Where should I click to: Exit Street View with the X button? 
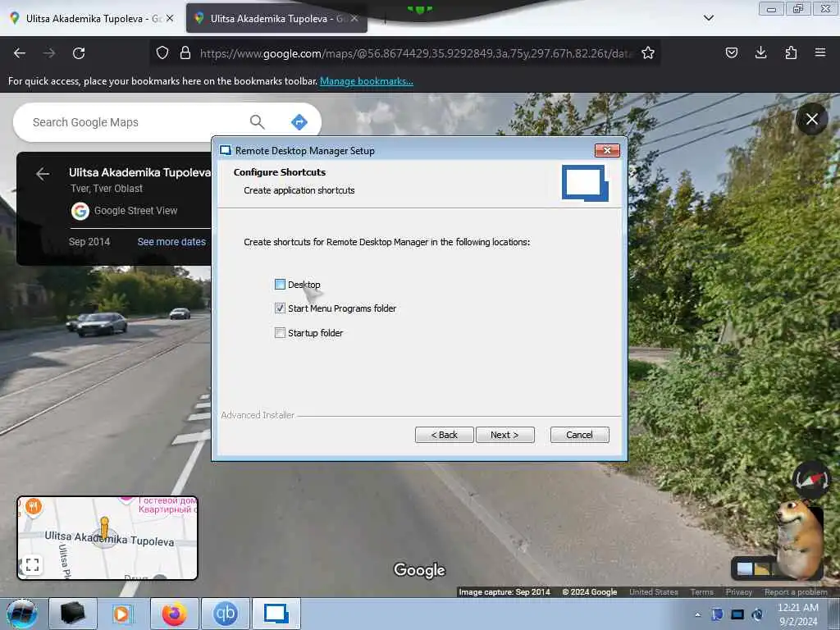[812, 119]
